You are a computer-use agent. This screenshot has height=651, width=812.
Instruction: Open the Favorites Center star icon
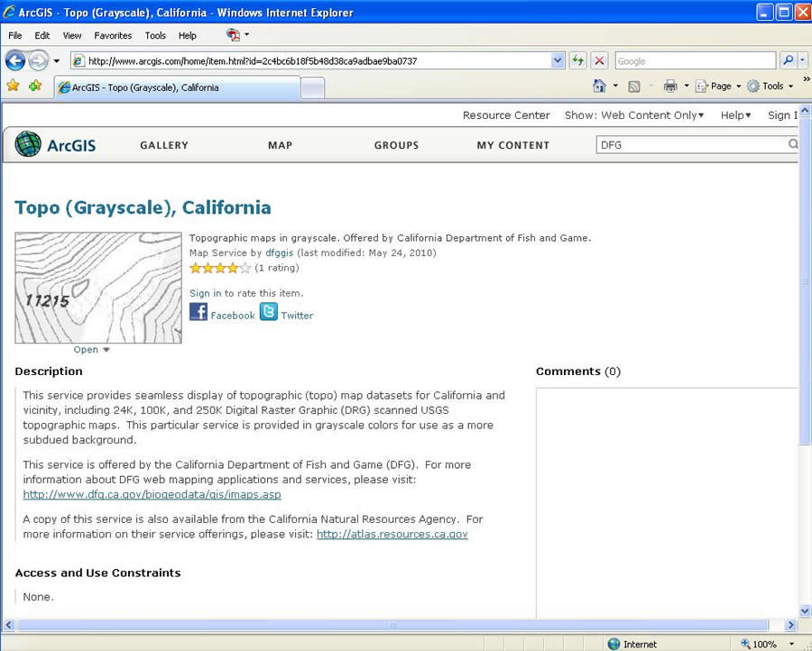pyautogui.click(x=13, y=86)
